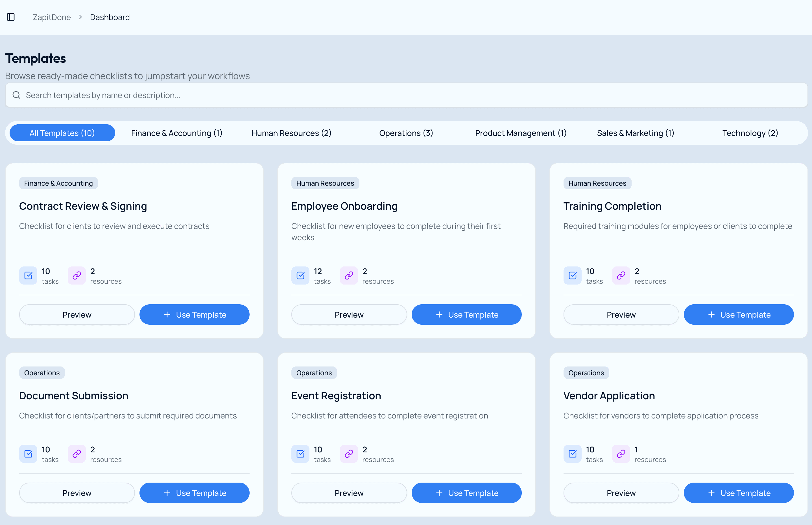The image size is (812, 525).
Task: Switch to the Technology category tab
Action: (750, 133)
